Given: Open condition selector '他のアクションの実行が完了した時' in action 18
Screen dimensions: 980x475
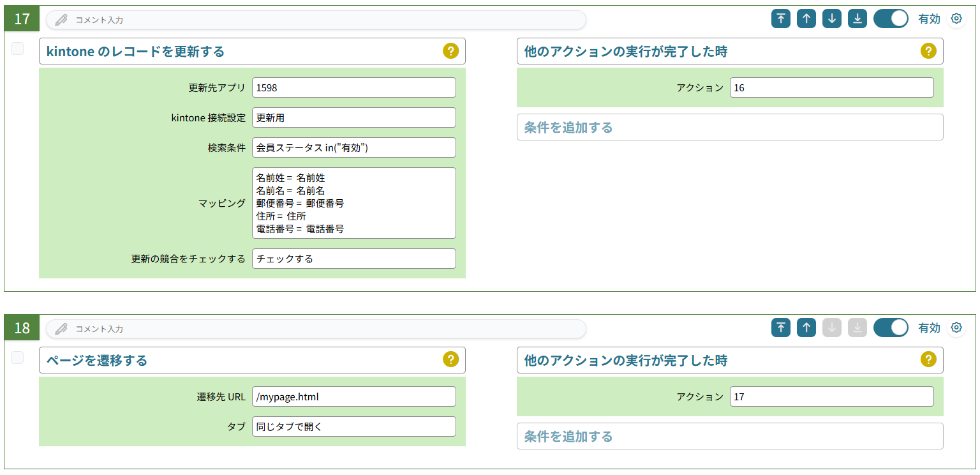Looking at the screenshot, I should (730, 360).
